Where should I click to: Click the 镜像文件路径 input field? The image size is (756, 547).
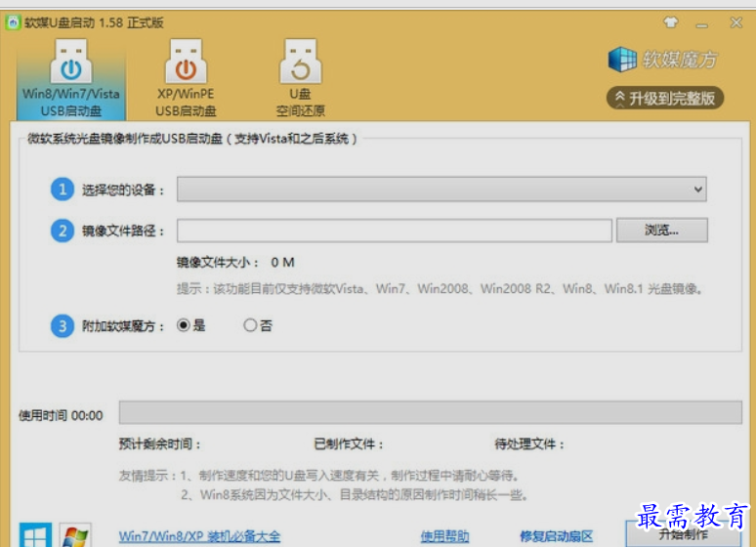click(x=395, y=231)
